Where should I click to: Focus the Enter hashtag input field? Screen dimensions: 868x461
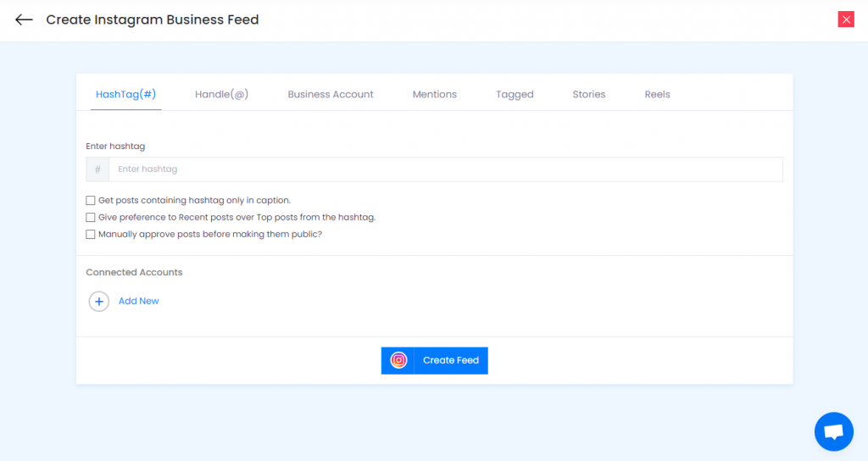point(446,169)
